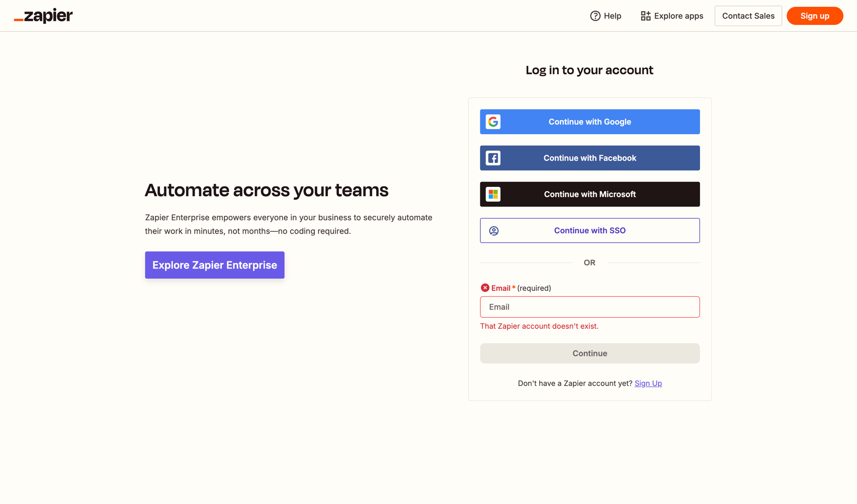The width and height of the screenshot is (857, 504).
Task: Follow the Sign Up link below Continue
Action: pos(648,383)
